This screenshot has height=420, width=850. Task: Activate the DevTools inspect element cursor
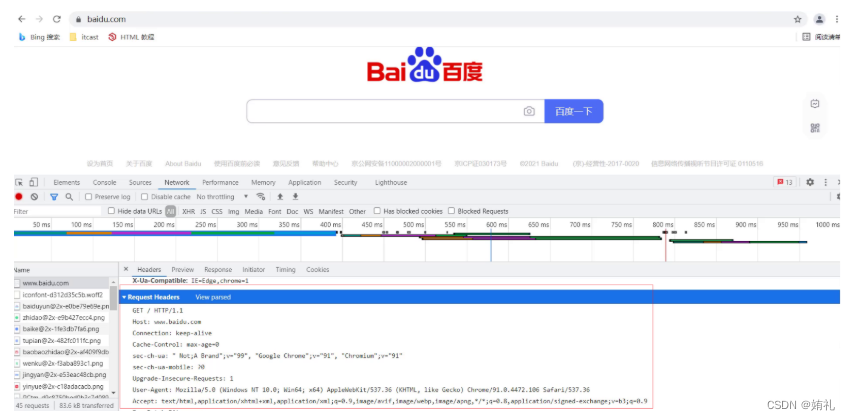point(20,183)
